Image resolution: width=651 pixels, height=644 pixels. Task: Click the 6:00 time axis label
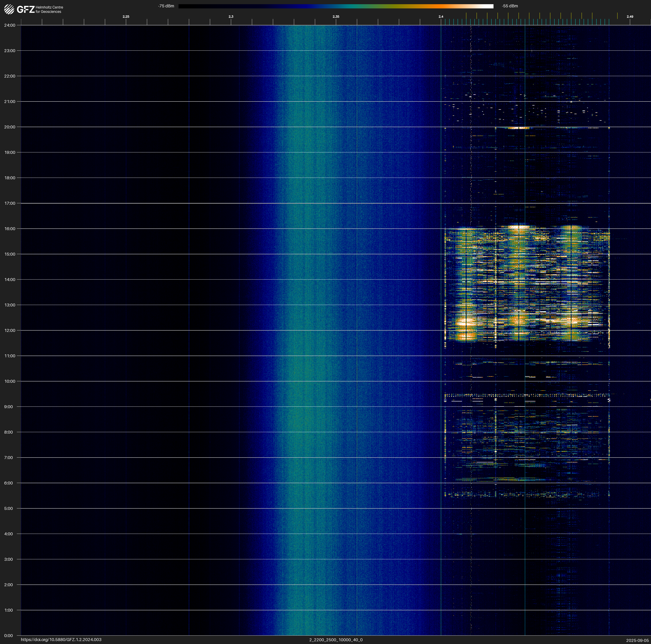point(8,483)
